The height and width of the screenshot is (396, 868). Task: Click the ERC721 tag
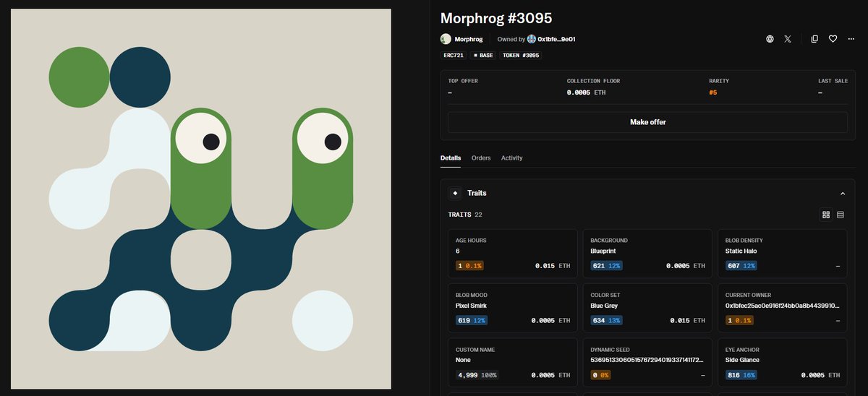452,55
